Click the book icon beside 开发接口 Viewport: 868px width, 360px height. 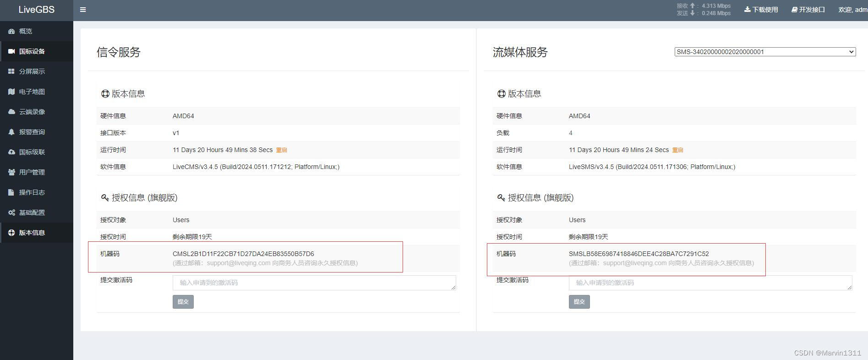795,10
